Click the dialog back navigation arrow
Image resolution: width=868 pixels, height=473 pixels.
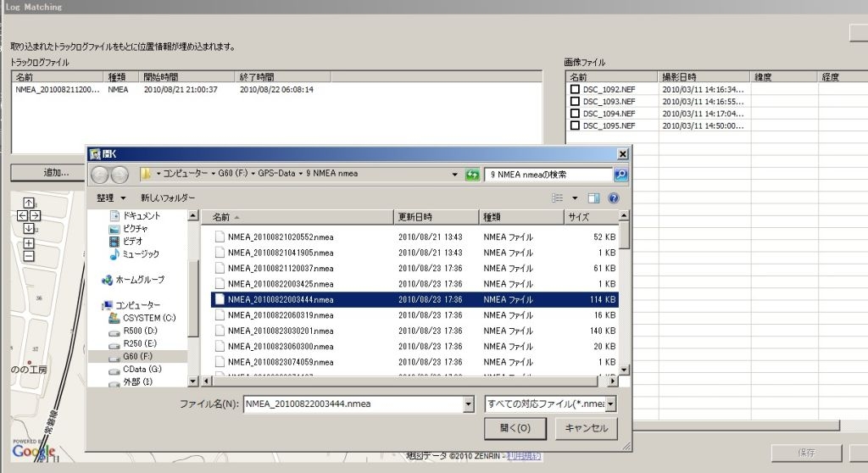100,175
